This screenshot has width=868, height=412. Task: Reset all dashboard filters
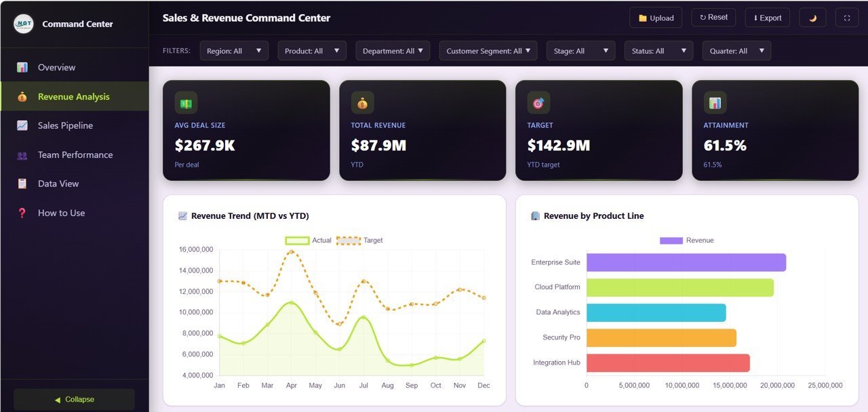click(x=713, y=18)
